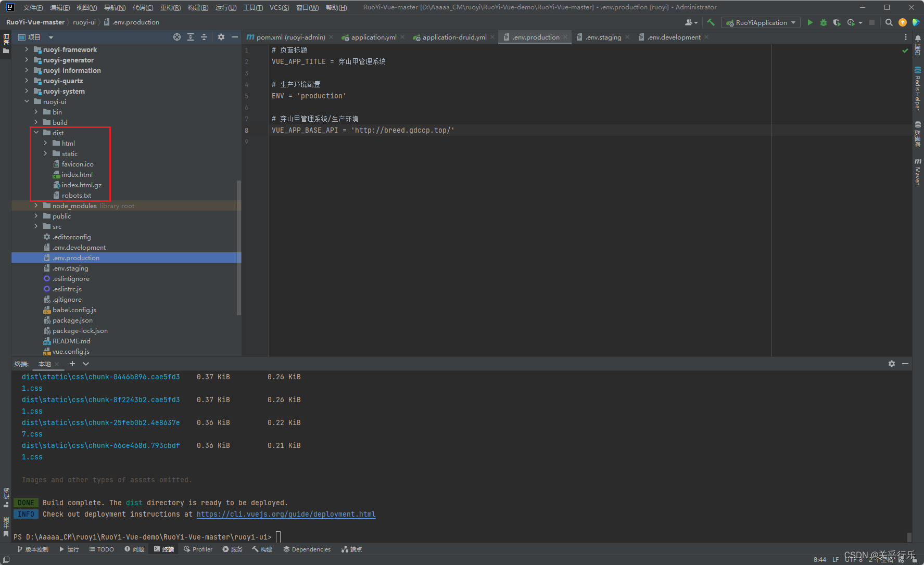Switch to pom.xml (ruoyi-admin) tab
The width and height of the screenshot is (924, 565).
[290, 37]
